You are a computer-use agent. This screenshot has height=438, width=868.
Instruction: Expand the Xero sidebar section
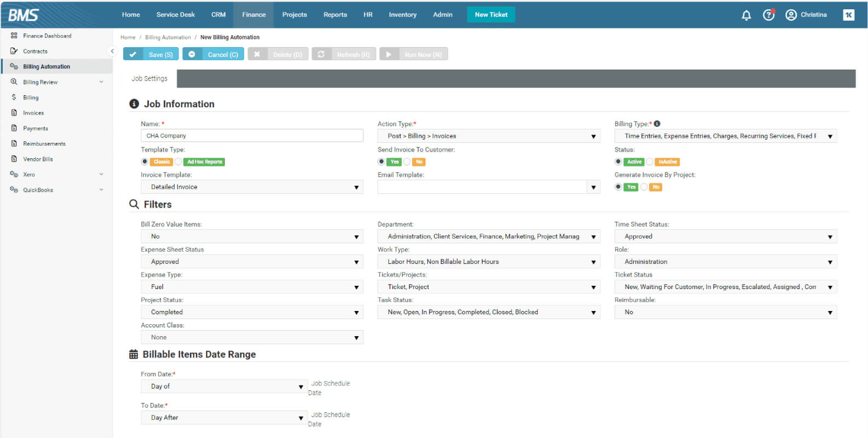pos(101,174)
